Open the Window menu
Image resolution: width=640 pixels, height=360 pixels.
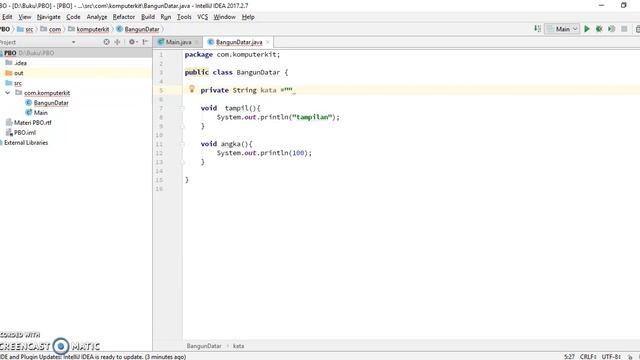[x=224, y=17]
